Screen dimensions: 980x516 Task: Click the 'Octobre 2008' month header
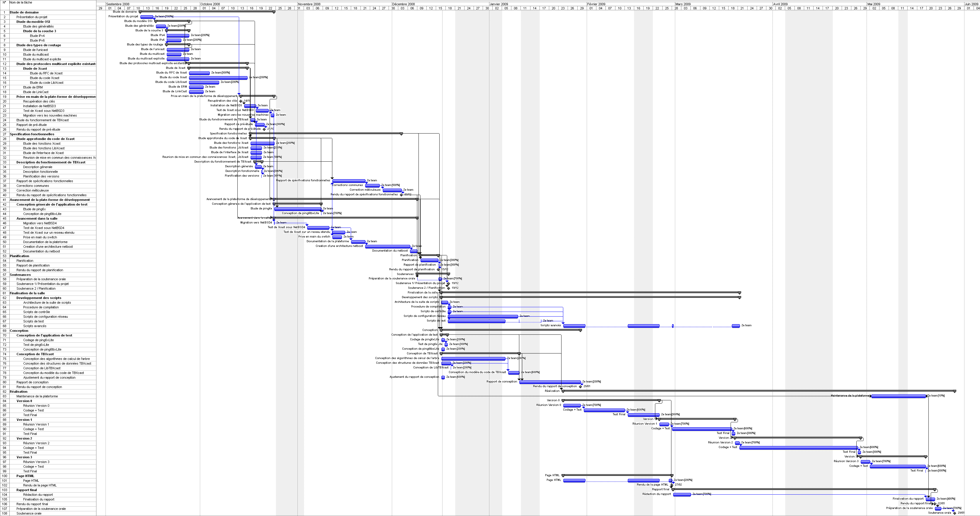[210, 4]
